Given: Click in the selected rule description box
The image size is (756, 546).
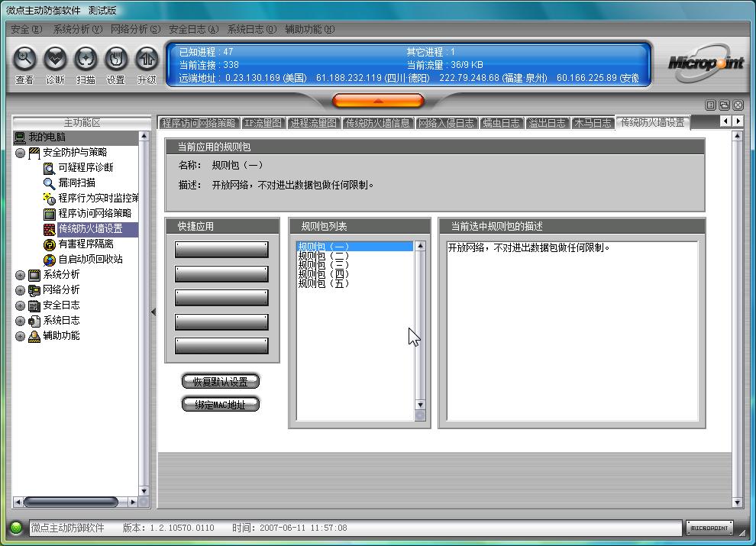Looking at the screenshot, I should 572,331.
